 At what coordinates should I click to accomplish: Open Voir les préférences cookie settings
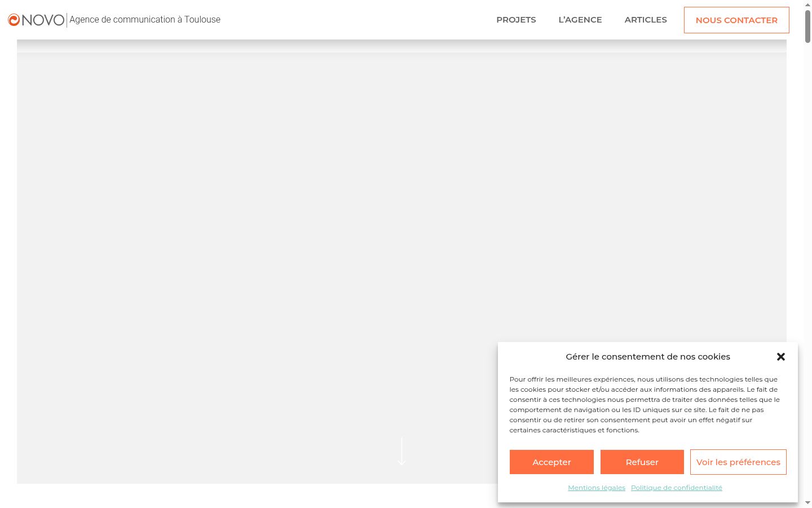pyautogui.click(x=738, y=462)
